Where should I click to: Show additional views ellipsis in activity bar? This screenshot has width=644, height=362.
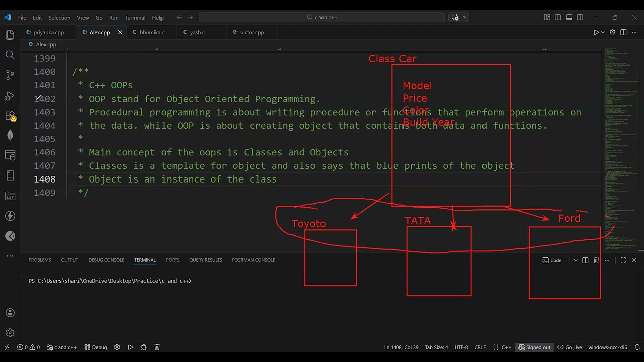pyautogui.click(x=10, y=256)
